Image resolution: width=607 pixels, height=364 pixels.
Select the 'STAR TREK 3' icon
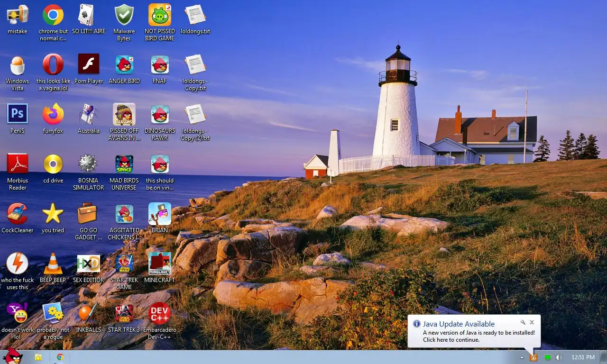click(x=124, y=314)
